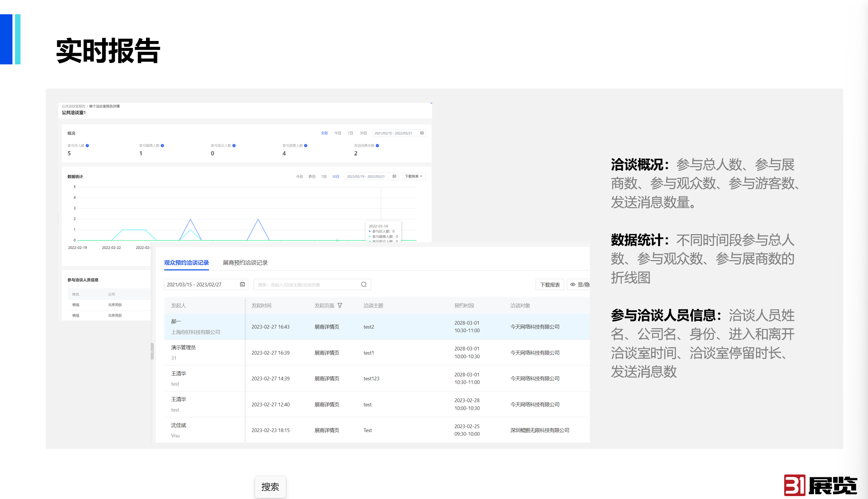Select 30日 range in 数据统计 section

[336, 177]
